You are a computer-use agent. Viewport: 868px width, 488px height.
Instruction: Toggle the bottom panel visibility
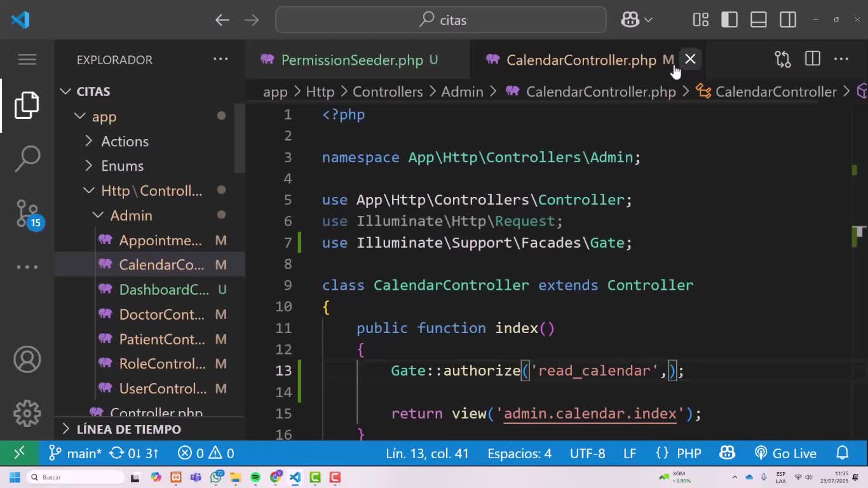pos(759,20)
